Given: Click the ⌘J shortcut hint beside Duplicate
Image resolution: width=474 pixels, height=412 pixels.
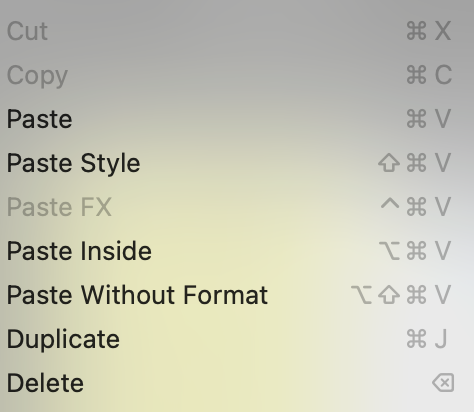Looking at the screenshot, I should coord(427,339).
